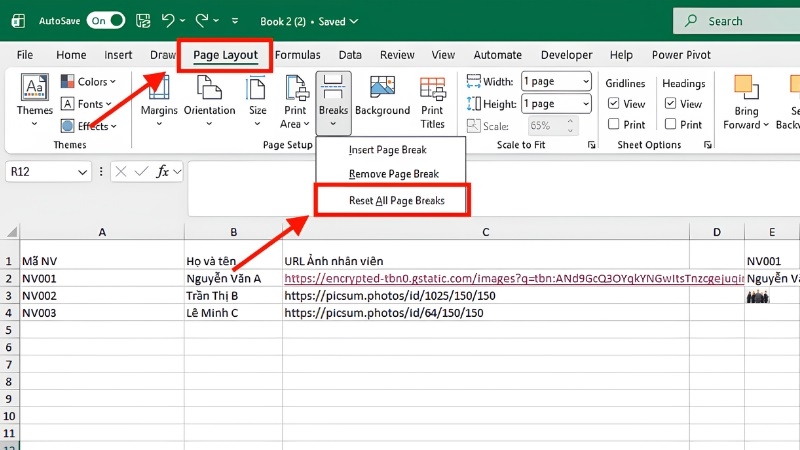Open the File tab
The width and height of the screenshot is (800, 450).
[x=24, y=55]
